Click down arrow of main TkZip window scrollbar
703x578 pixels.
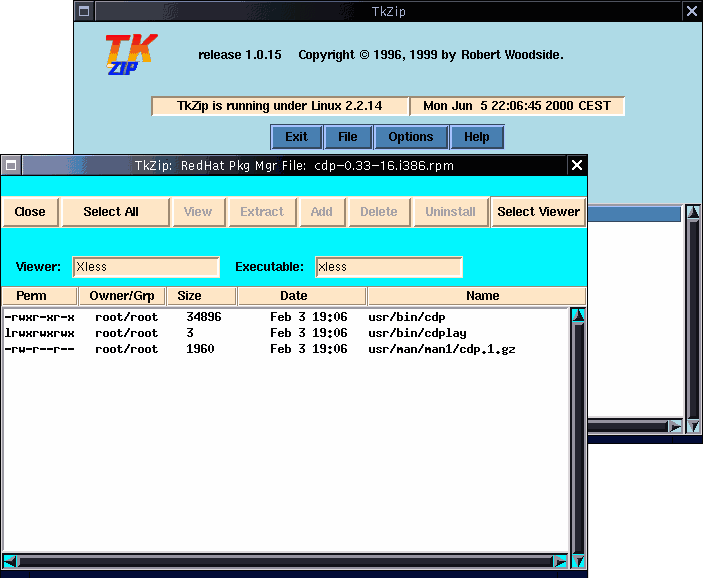tap(693, 426)
